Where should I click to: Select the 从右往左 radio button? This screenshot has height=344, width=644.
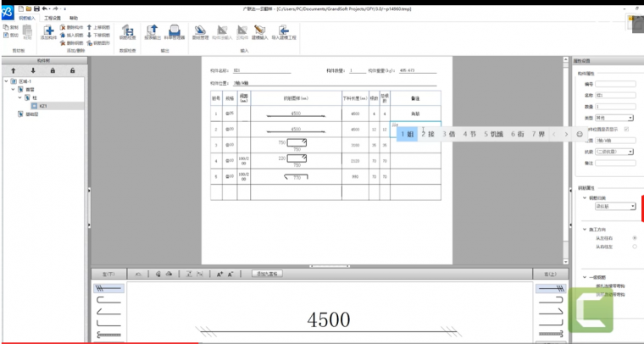click(635, 247)
